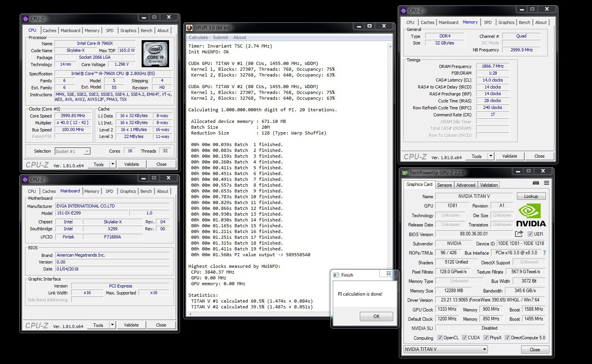Screen dimensions: 592x364
Task: Click the BIOS Version field 88.00.36.00.01
Action: (474, 234)
